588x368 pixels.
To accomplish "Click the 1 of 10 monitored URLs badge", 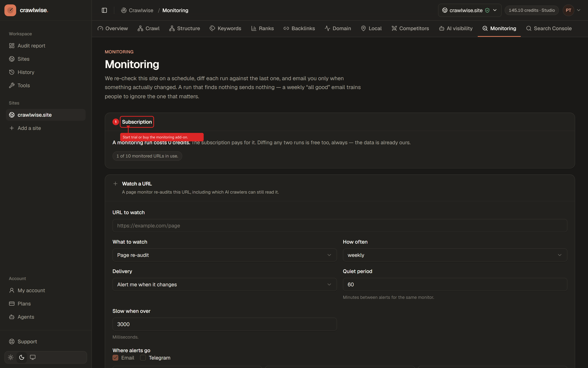I will click(x=147, y=156).
